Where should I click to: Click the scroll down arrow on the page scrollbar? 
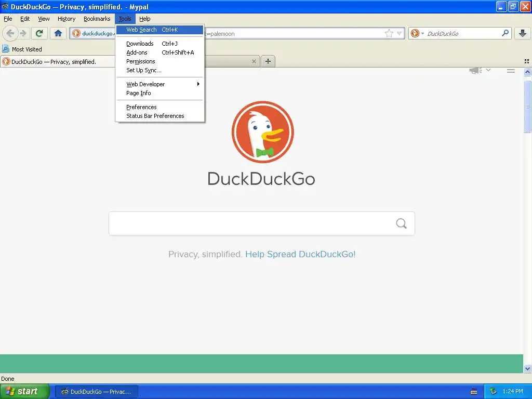pos(527,368)
